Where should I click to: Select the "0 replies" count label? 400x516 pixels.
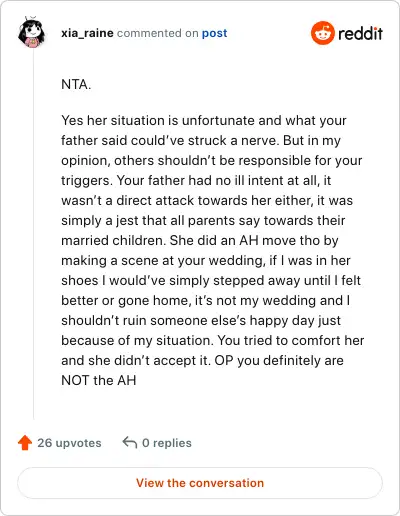coord(167,443)
